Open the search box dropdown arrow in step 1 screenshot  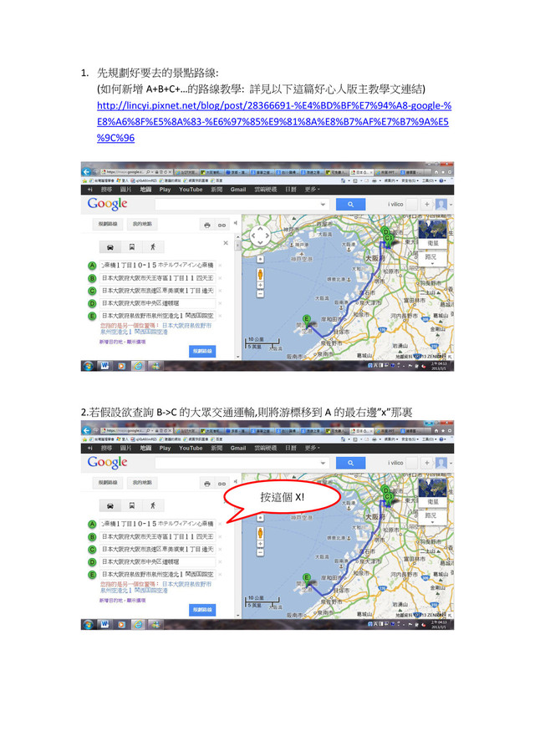click(323, 205)
